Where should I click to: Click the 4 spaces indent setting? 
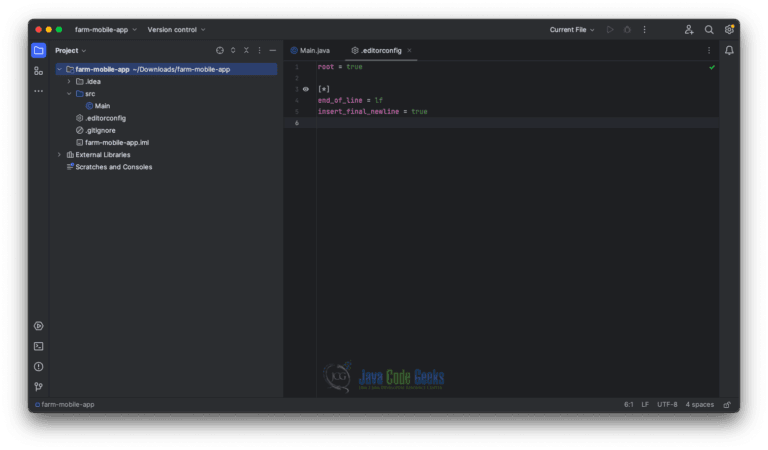(x=699, y=405)
